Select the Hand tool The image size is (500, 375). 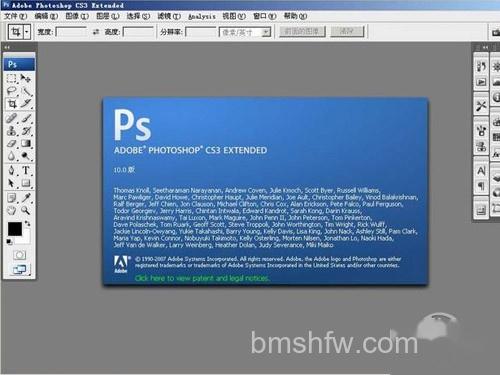click(x=12, y=210)
